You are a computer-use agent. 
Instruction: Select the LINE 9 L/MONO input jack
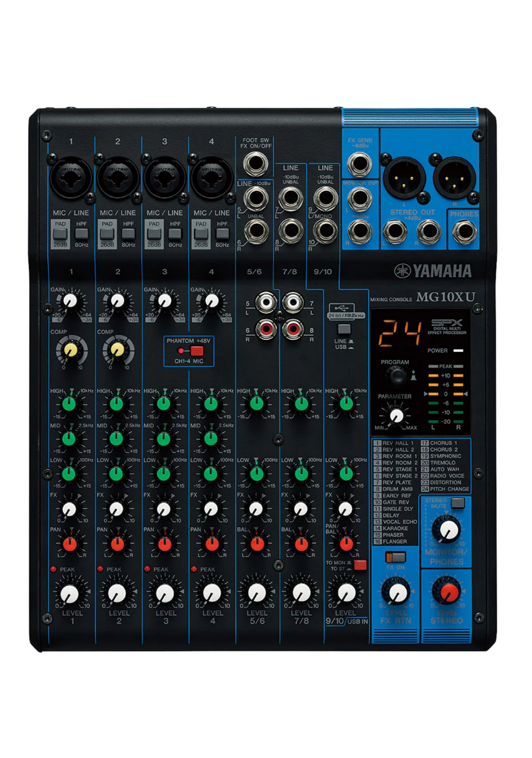(325, 199)
